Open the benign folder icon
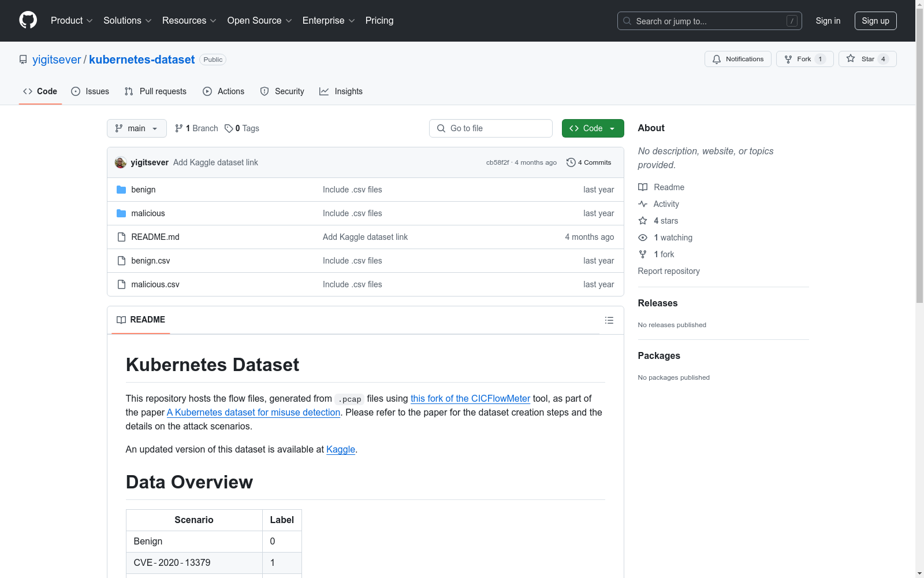This screenshot has width=924, height=578. (121, 190)
